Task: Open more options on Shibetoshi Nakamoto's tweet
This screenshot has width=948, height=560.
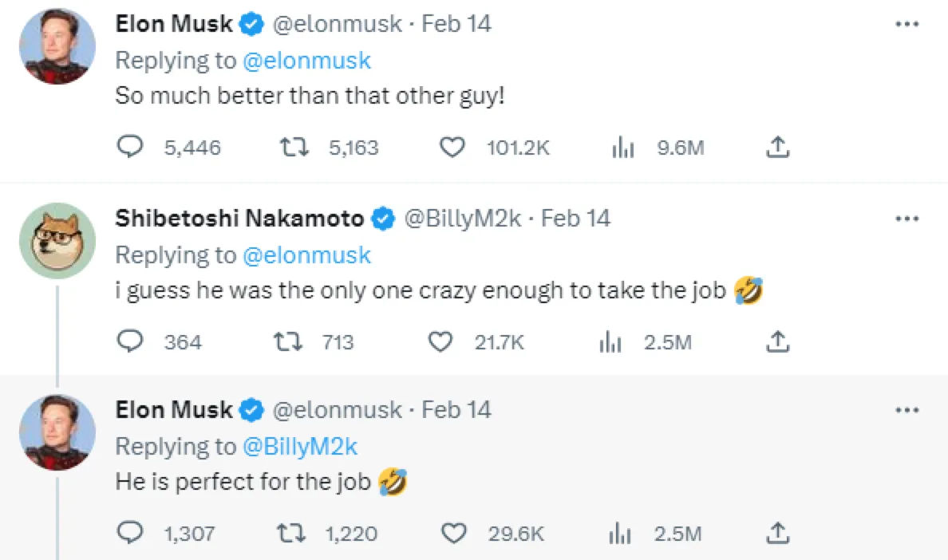Action: point(907,219)
